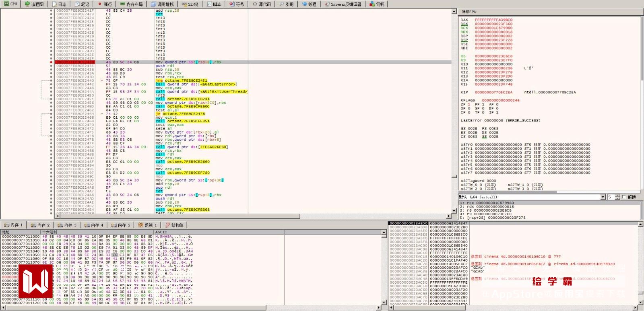This screenshot has width=644, height=311.
Task: Open the 监视 1 watch tab
Action: point(147,225)
